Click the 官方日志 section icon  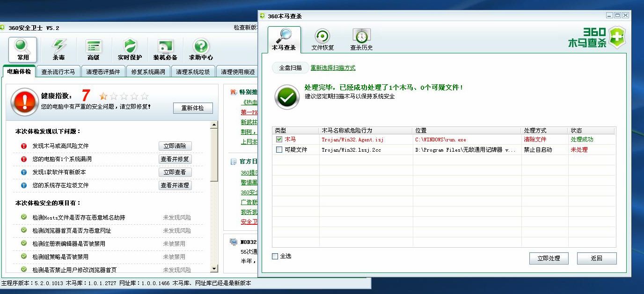point(234,162)
